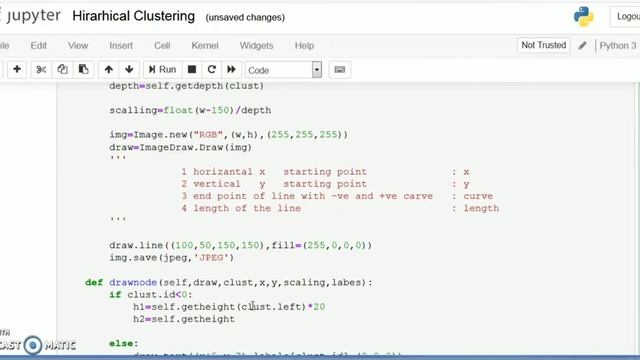Click the 'draw.line' code line
The image size is (640, 360).
click(x=241, y=245)
